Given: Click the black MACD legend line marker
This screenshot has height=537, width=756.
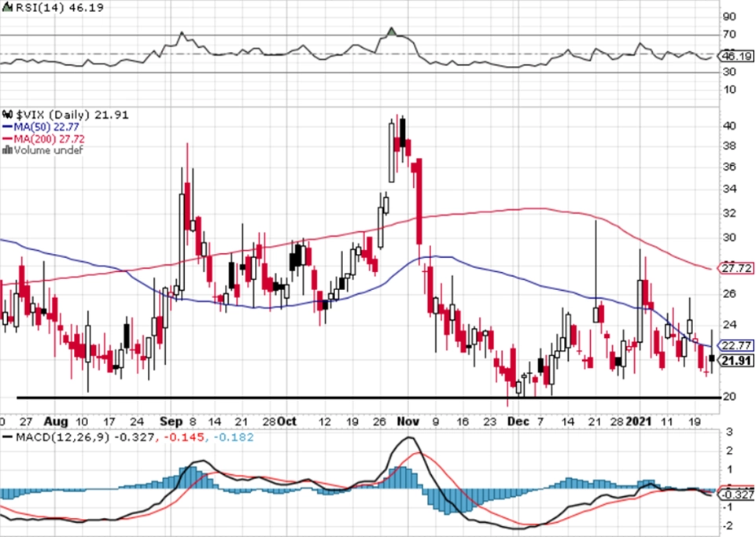Looking at the screenshot, I should click(x=8, y=437).
